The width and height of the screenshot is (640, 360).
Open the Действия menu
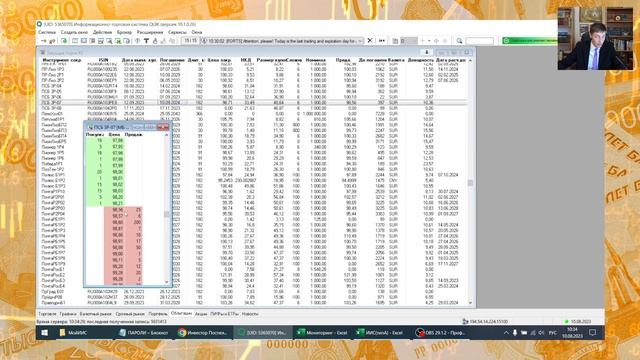102,32
